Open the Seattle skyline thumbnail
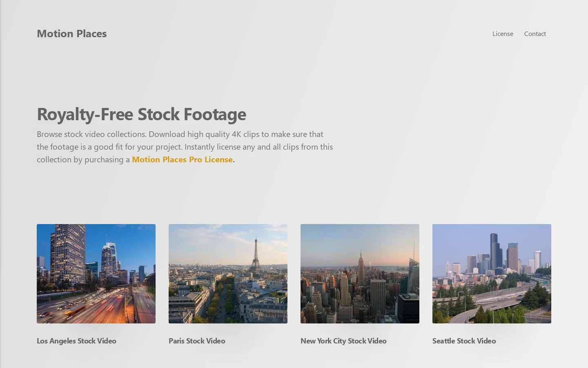The width and height of the screenshot is (588, 368). click(492, 274)
